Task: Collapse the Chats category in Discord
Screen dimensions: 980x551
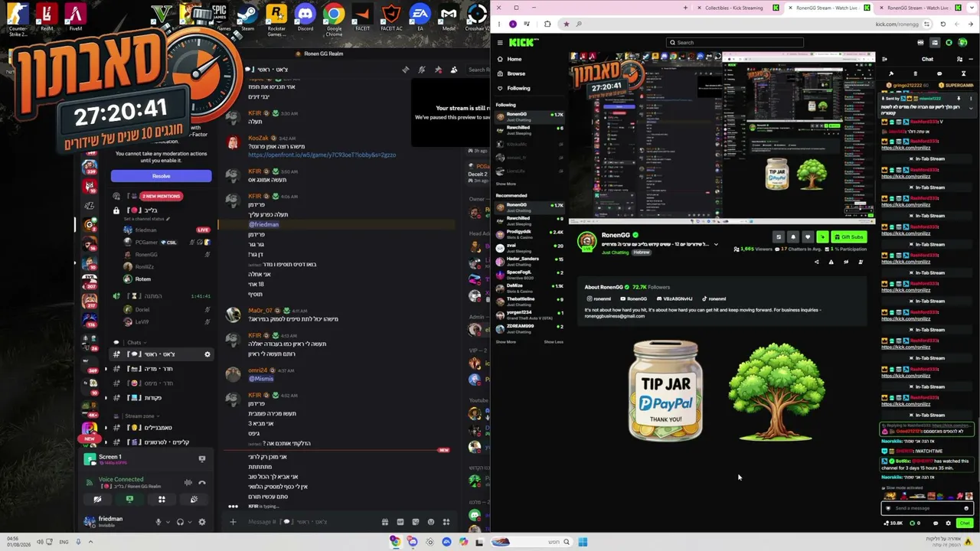Action: [x=131, y=342]
